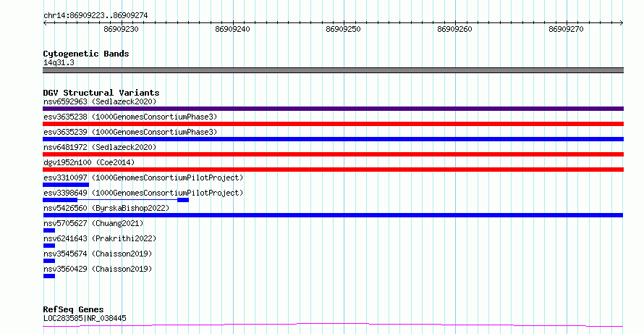This screenshot has height=334, width=644.
Task: Select the 86909260 ruler position label
Action: pos(454,29)
